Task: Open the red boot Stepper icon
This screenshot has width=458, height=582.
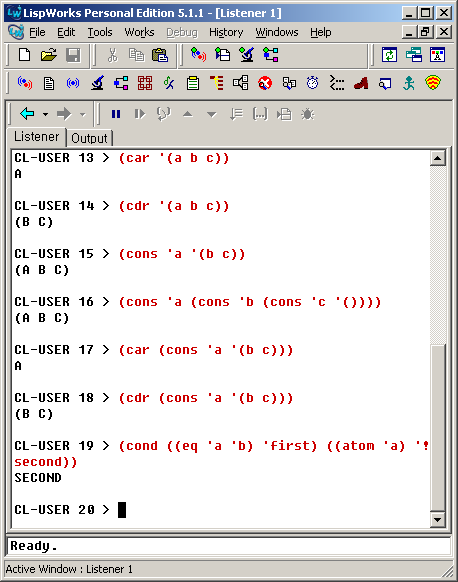Action: [x=361, y=83]
